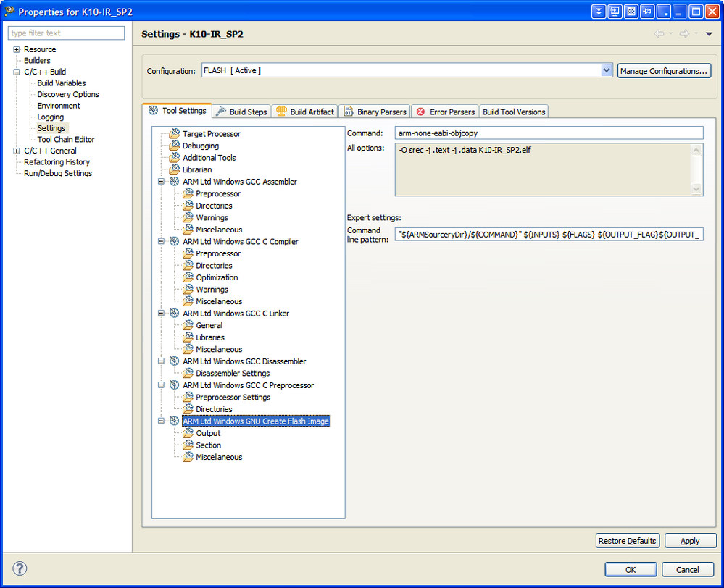This screenshot has width=724, height=588.
Task: Click the forward navigation arrow icon
Action: pos(684,34)
